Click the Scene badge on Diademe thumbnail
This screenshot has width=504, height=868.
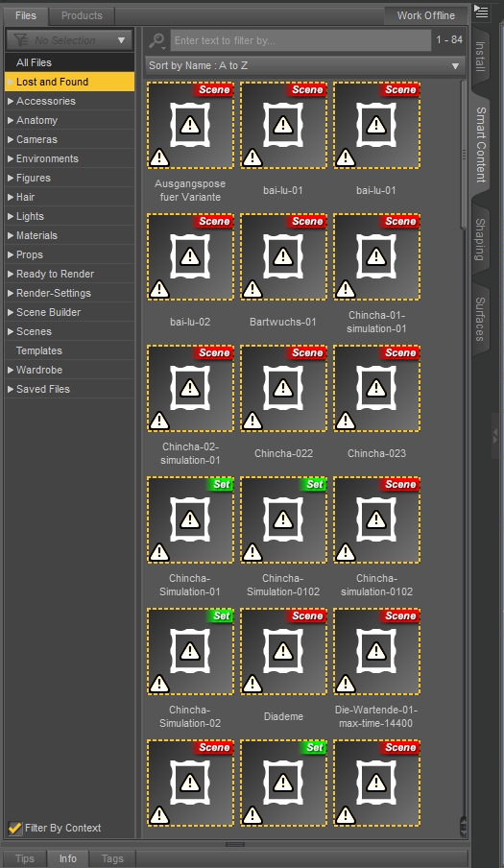306,615
